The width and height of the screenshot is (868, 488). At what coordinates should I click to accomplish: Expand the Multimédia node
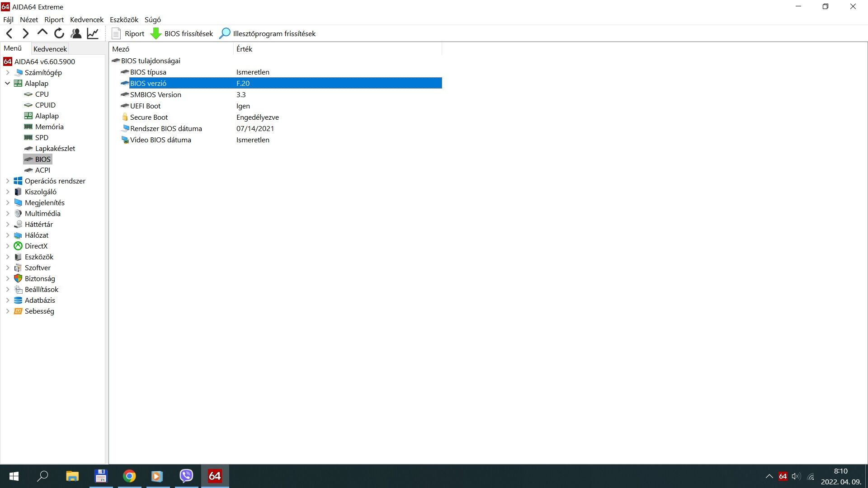click(8, 213)
